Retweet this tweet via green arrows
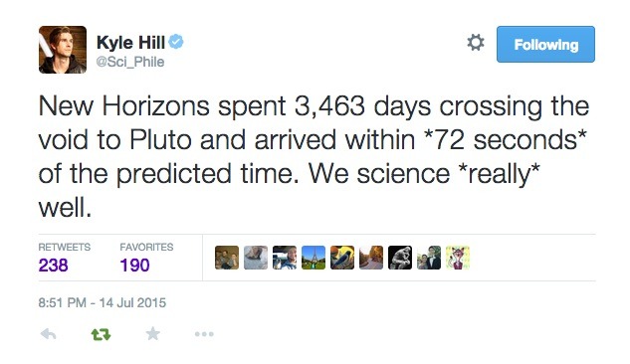This screenshot has width=630, height=364. [x=101, y=334]
